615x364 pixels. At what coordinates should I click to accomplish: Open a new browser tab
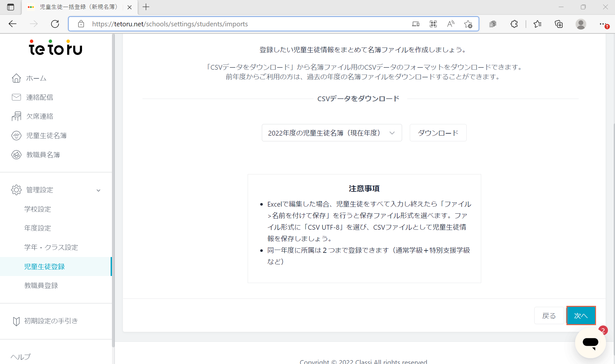146,7
